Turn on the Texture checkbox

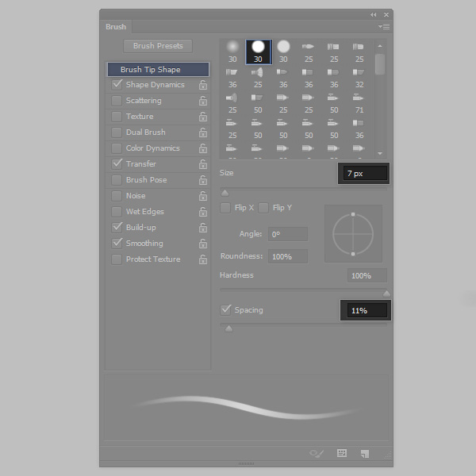pos(117,117)
